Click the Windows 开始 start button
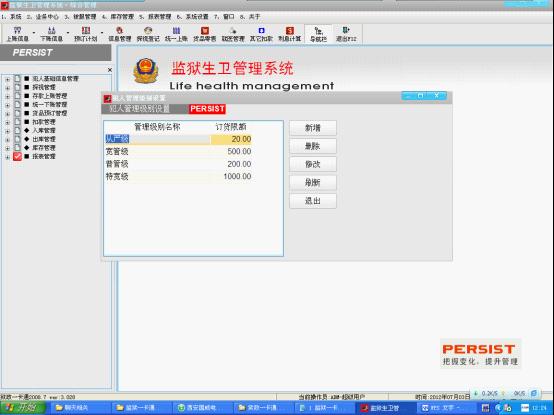This screenshot has width=554, height=415. [x=23, y=408]
